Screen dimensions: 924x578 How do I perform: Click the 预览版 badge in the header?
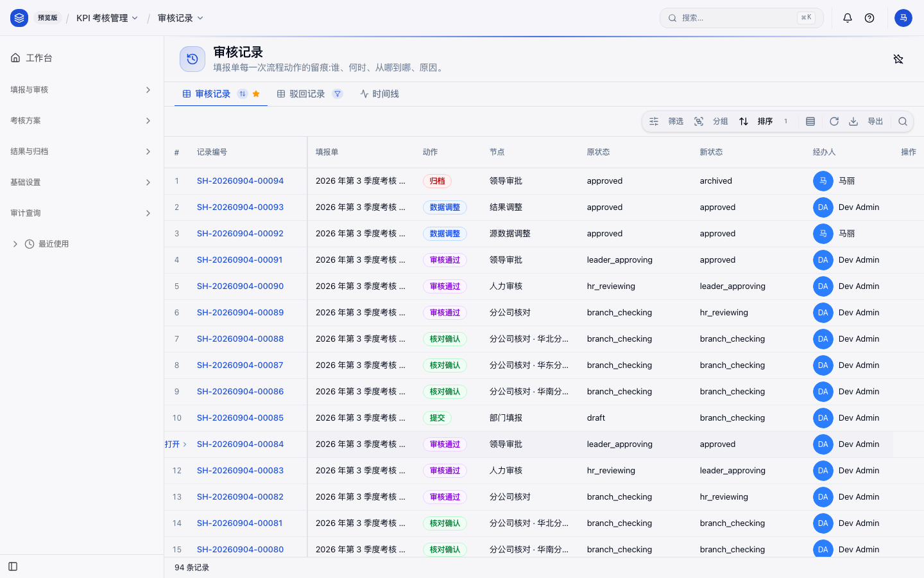(x=47, y=18)
